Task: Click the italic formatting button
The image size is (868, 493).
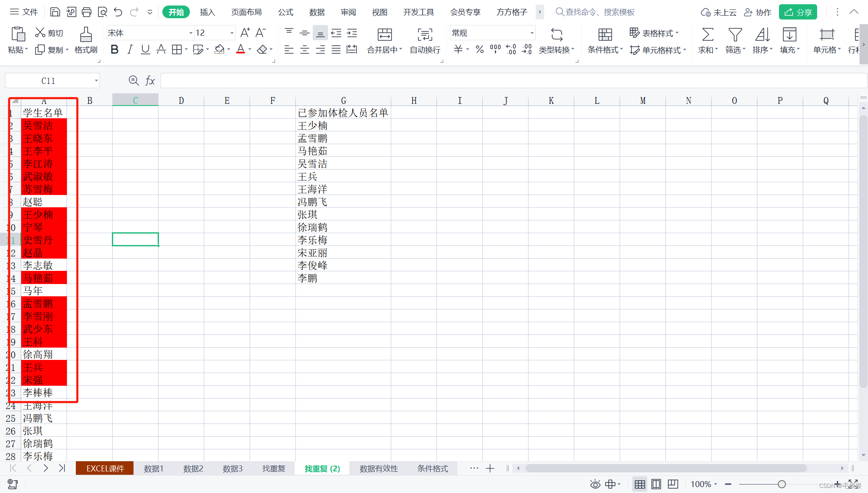Action: (x=130, y=49)
